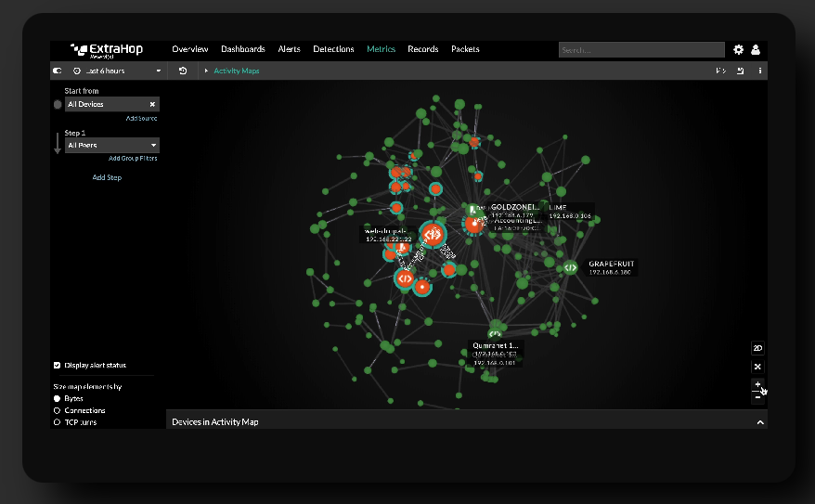Image resolution: width=815 pixels, height=504 pixels.
Task: Click the All Devices source field
Action: [112, 105]
